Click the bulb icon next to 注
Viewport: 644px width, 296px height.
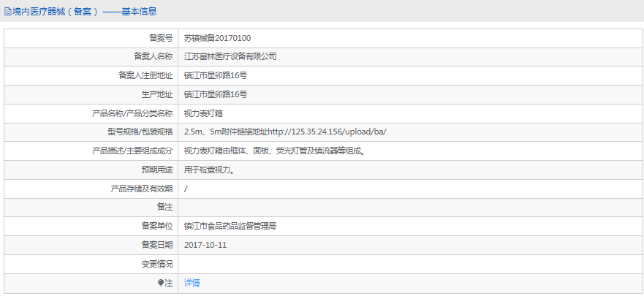(x=162, y=283)
